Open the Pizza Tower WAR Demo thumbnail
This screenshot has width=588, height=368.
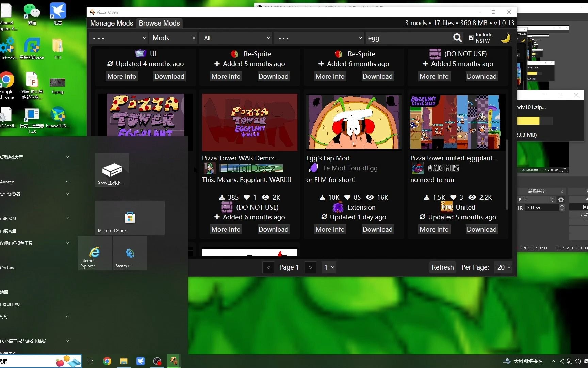point(250,122)
